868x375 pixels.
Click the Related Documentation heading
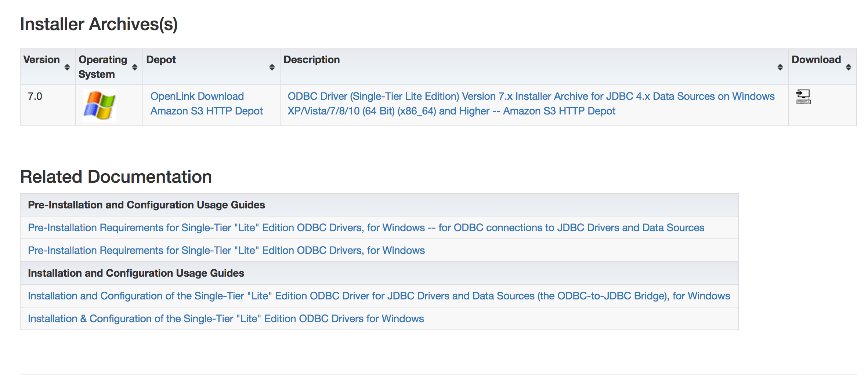tap(116, 176)
